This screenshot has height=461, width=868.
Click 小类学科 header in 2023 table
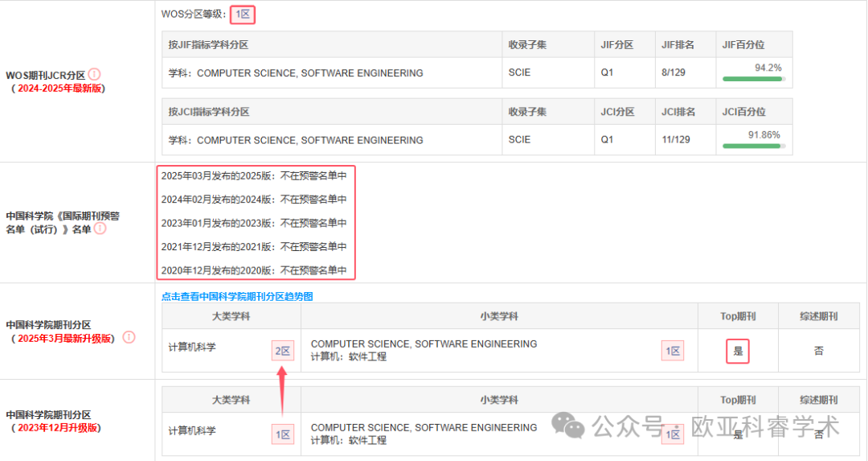499,400
